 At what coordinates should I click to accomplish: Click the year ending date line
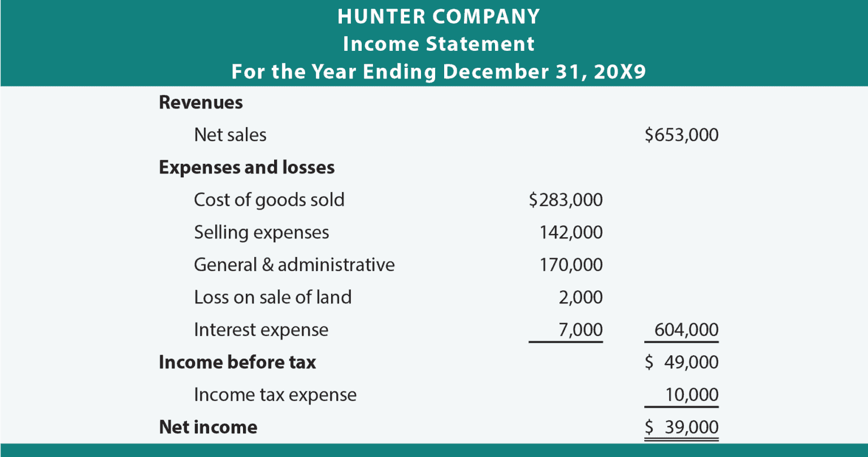(439, 72)
